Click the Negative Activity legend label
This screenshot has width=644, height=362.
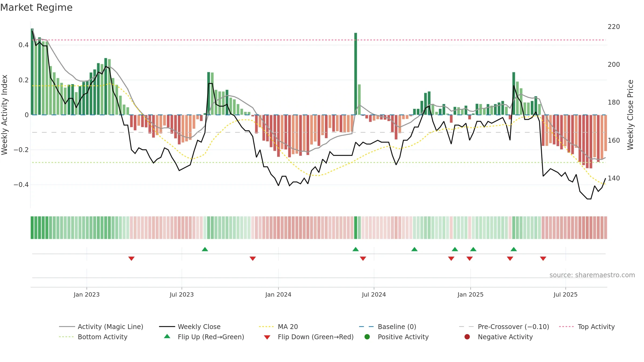point(505,337)
